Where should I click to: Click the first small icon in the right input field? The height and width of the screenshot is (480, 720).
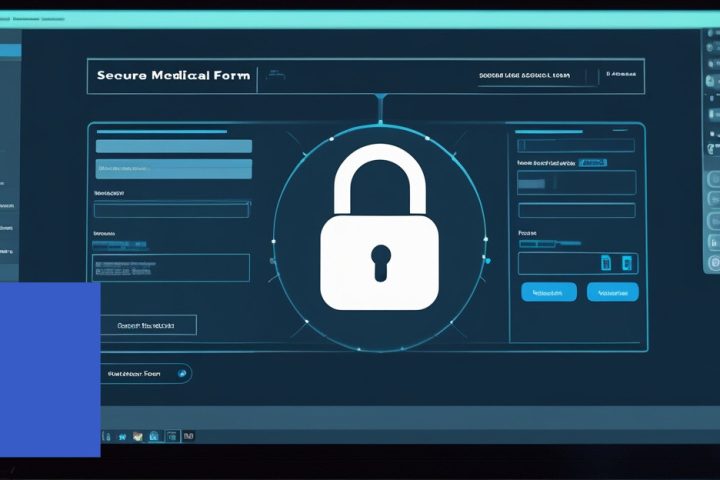click(606, 263)
